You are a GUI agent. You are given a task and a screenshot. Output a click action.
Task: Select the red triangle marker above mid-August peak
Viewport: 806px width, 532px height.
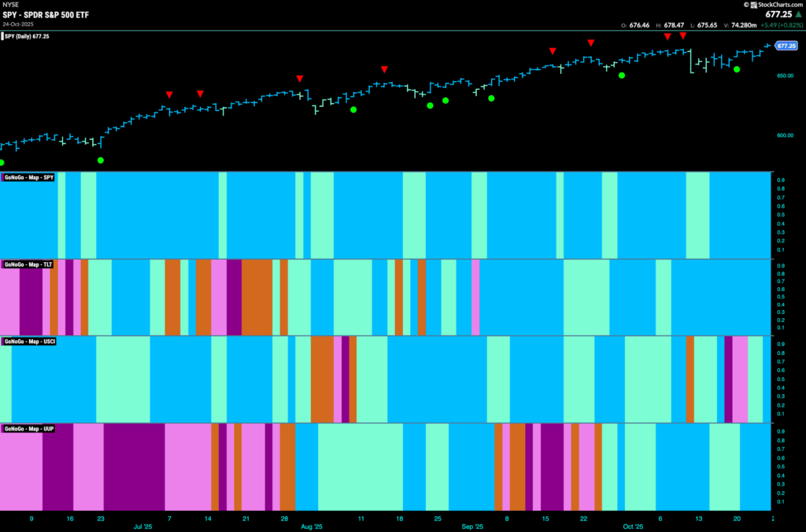(384, 69)
